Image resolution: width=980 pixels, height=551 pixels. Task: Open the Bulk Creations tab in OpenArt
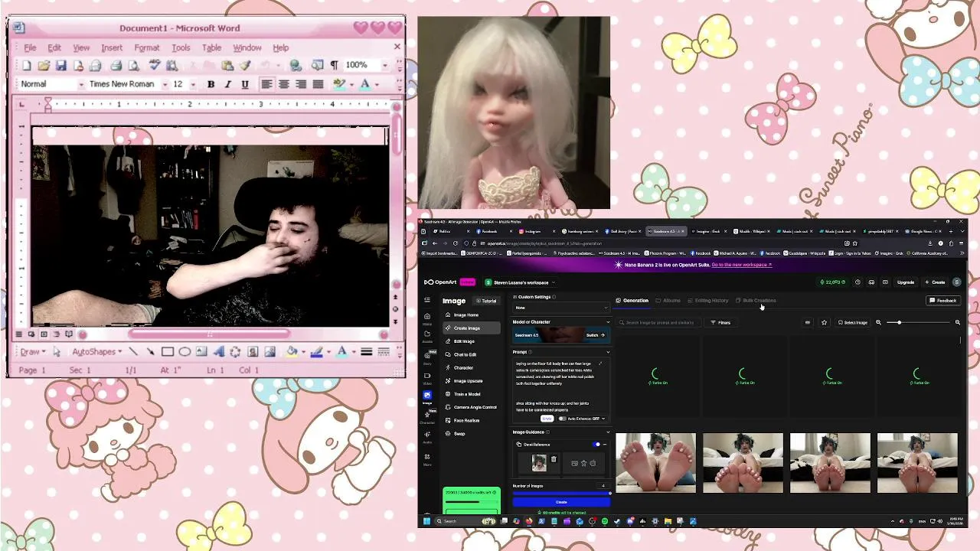click(756, 301)
